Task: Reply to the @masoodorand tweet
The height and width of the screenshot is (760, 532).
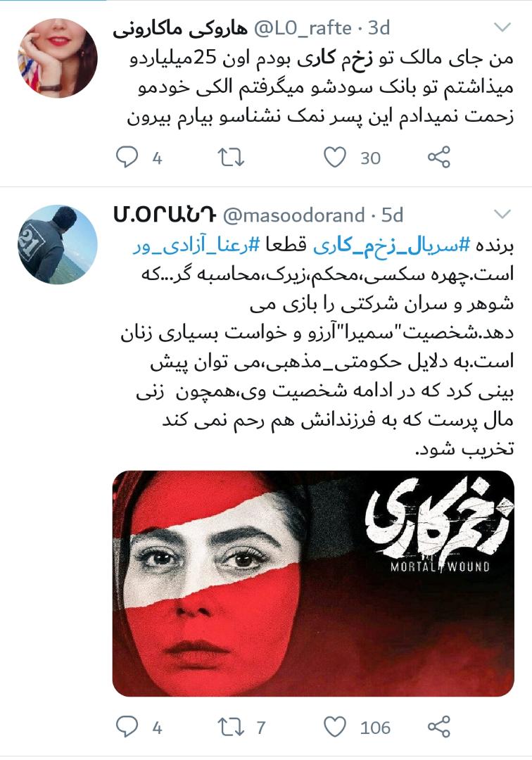Action: click(127, 727)
